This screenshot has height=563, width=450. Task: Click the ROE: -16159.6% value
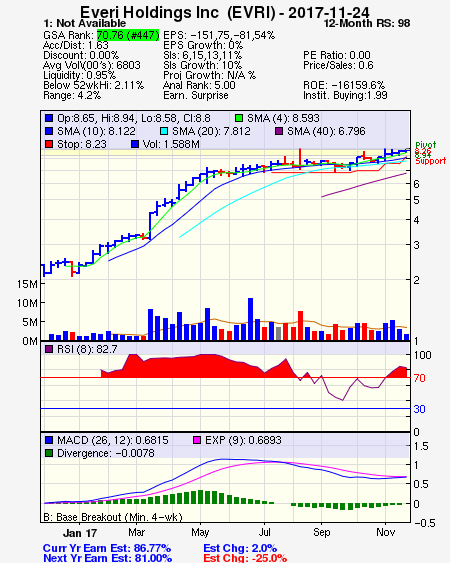pos(344,85)
